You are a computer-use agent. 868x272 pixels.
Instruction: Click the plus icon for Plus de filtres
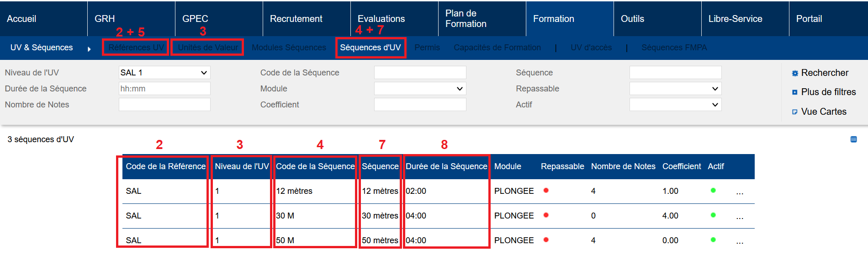click(x=795, y=92)
